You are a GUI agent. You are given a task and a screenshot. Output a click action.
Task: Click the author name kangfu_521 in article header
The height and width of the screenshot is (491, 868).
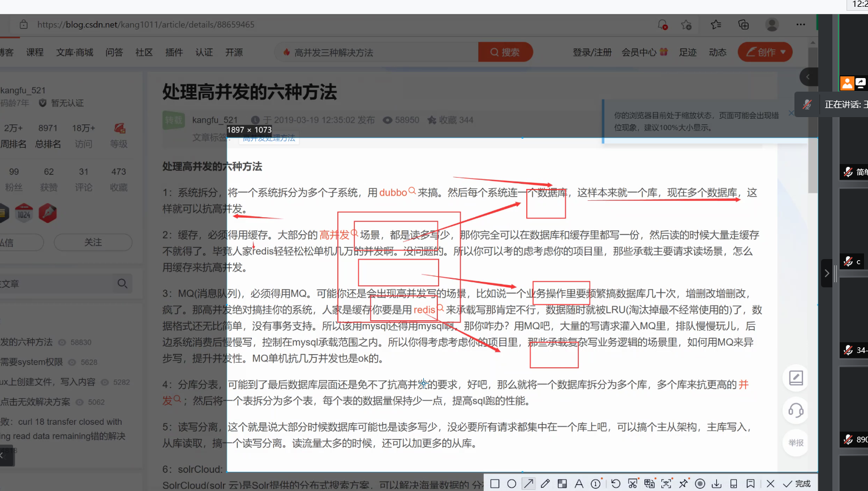click(x=215, y=120)
